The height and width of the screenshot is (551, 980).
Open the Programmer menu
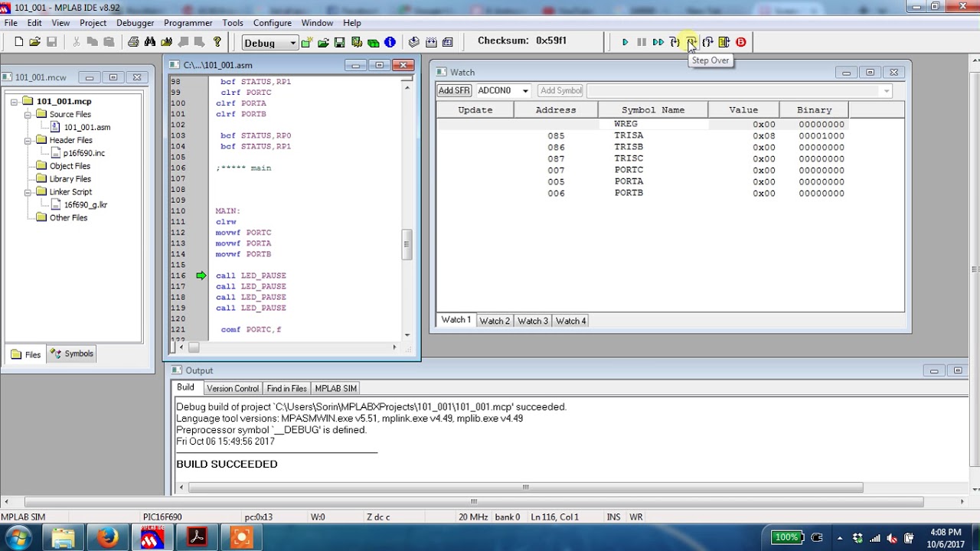click(188, 23)
